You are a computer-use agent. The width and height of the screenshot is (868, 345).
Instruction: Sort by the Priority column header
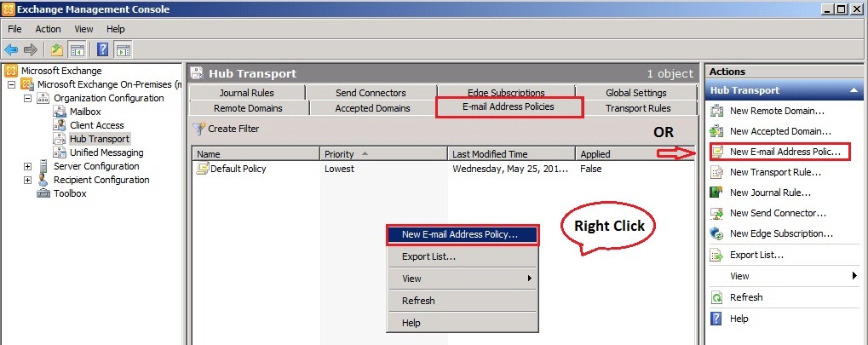pos(383,154)
